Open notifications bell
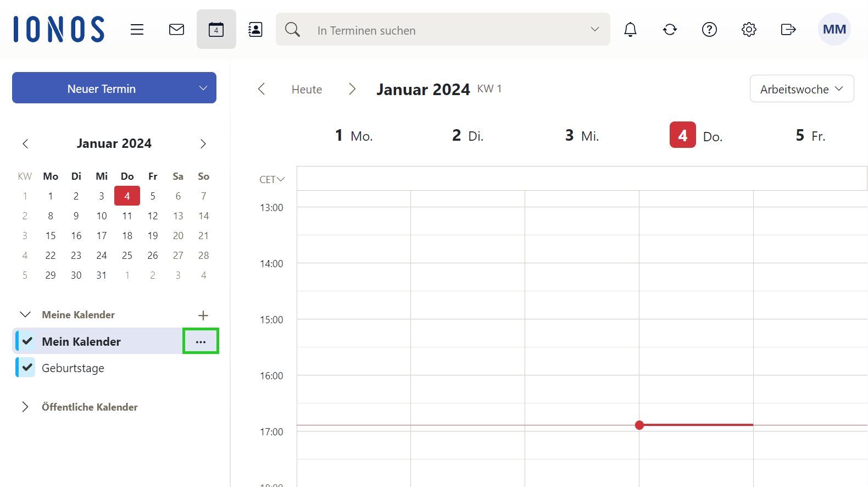Viewport: 868px width, 487px height. (630, 30)
